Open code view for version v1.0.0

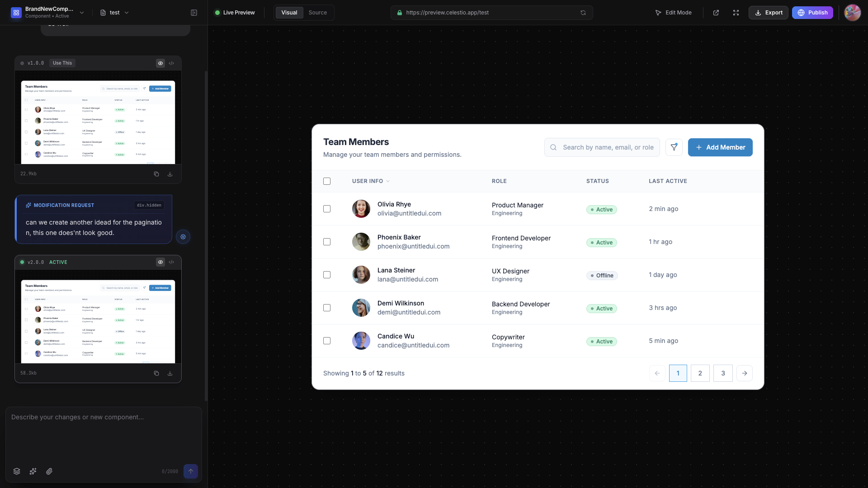(172, 63)
